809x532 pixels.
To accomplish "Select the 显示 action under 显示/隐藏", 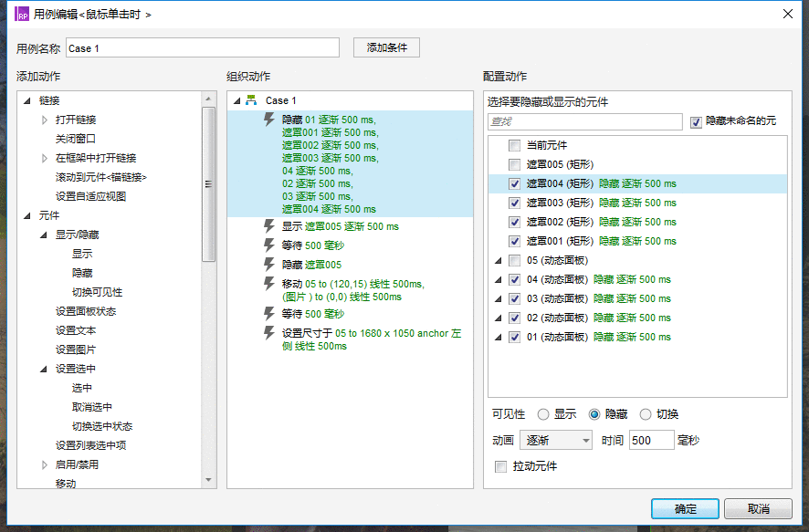I will click(x=82, y=254).
